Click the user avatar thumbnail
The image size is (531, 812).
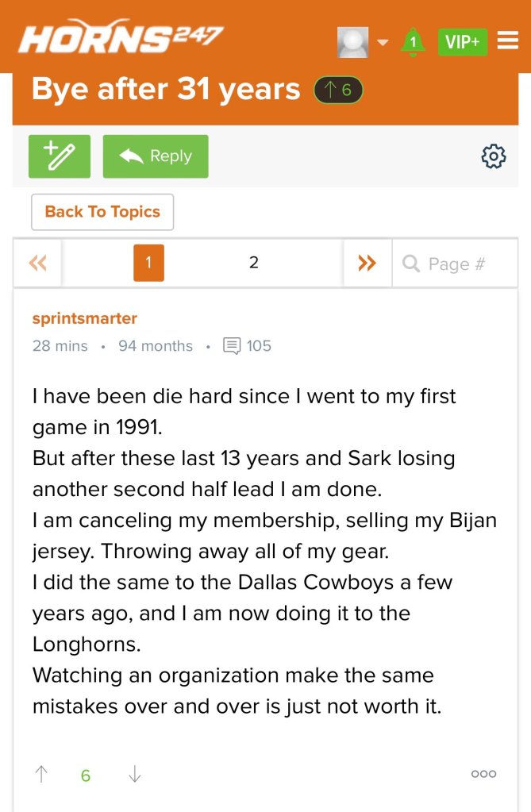point(352,42)
